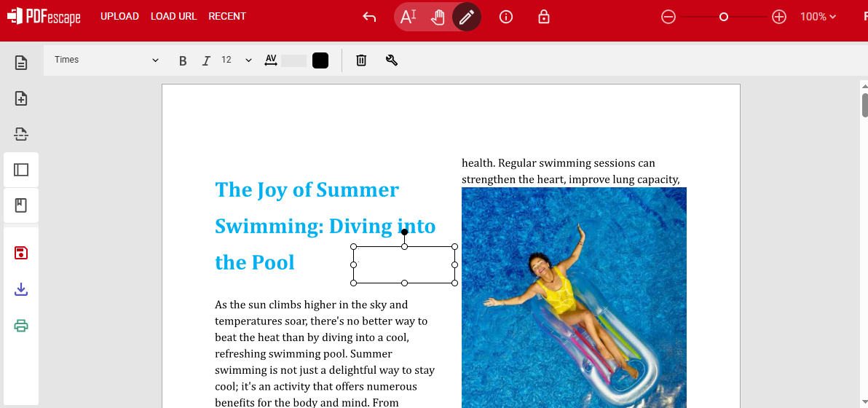The width and height of the screenshot is (868, 408).
Task: Click the red save icon
Action: coord(21,253)
